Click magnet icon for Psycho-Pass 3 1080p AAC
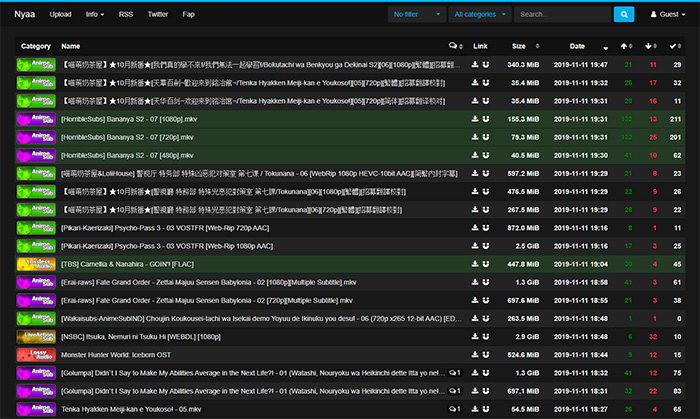700x419 pixels. tap(486, 245)
